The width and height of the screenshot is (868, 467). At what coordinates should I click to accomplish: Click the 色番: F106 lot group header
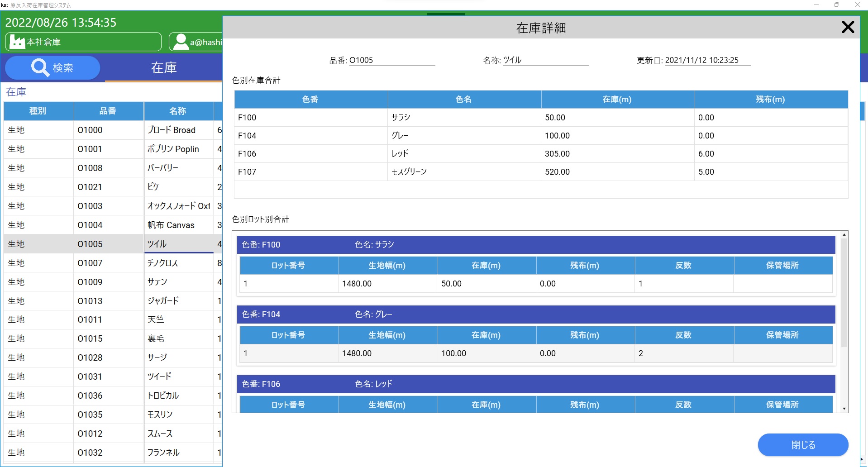pyautogui.click(x=536, y=384)
